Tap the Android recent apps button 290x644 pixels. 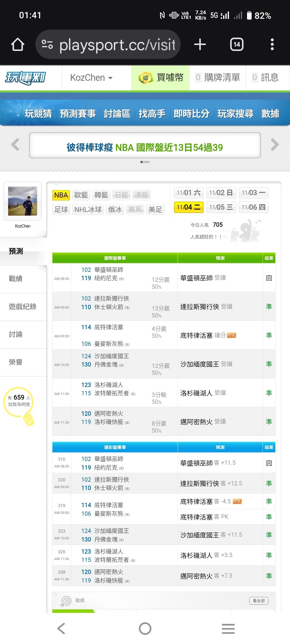228,628
